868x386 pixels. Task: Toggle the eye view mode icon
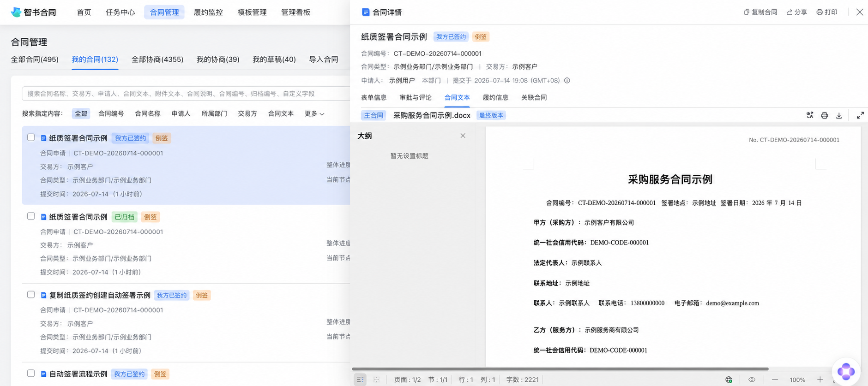752,380
